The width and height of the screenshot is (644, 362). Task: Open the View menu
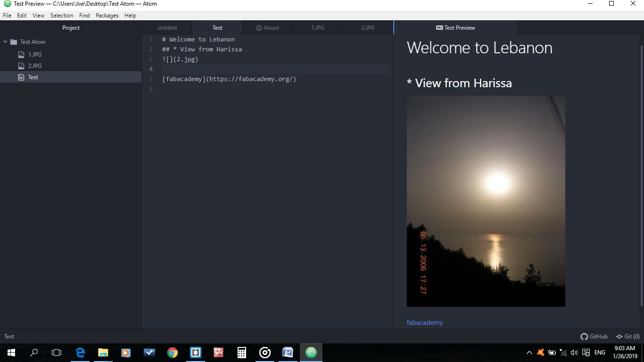coord(39,16)
